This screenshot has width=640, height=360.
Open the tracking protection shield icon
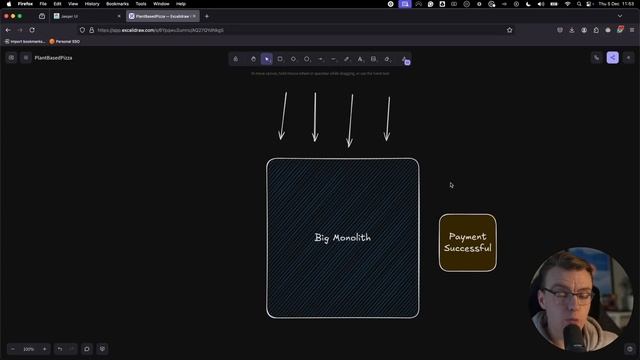coord(82,30)
